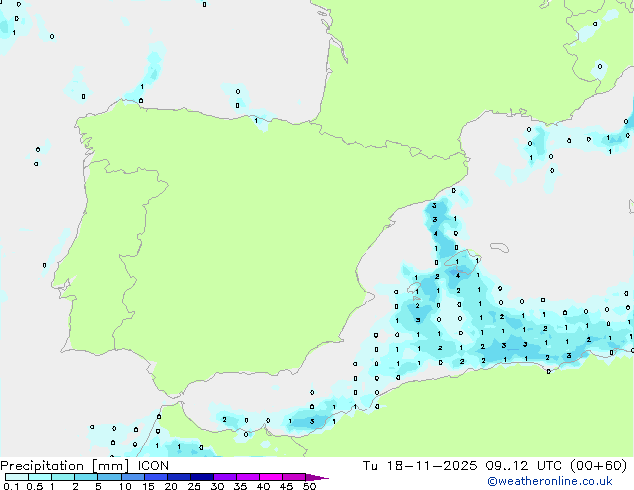Screen dimensions: 634x490
Task: Click the '45' legend scale label
Action: click(x=286, y=486)
